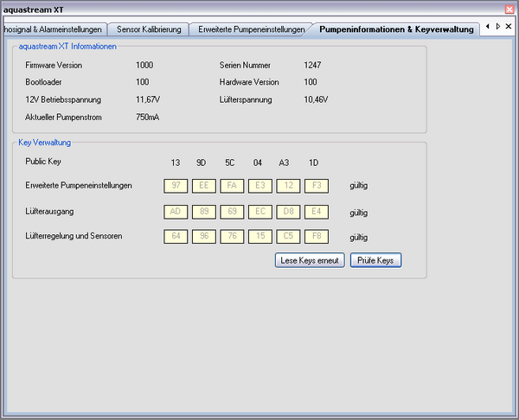
Task: Close the current tab with the X
Action: (509, 26)
